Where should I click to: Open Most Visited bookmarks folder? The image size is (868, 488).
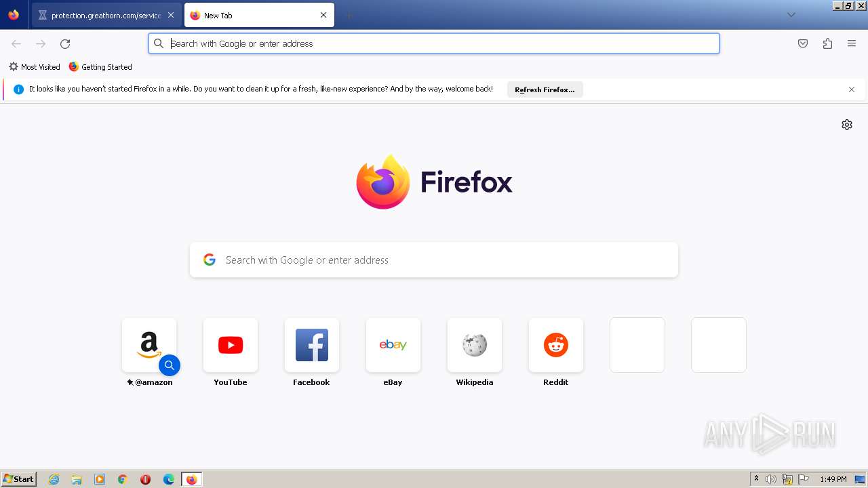pos(34,67)
